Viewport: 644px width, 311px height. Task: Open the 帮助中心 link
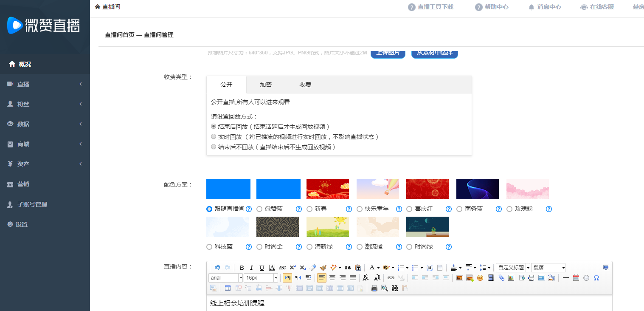tap(492, 7)
